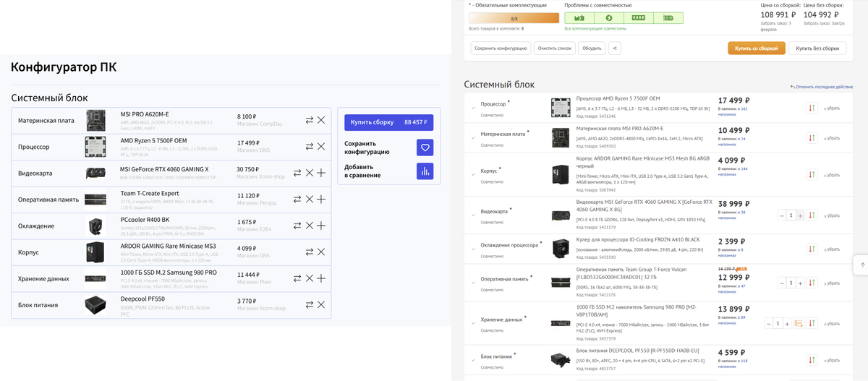Save configuration with the heart icon
Image resolution: width=868 pixels, height=381 pixels.
click(x=425, y=147)
